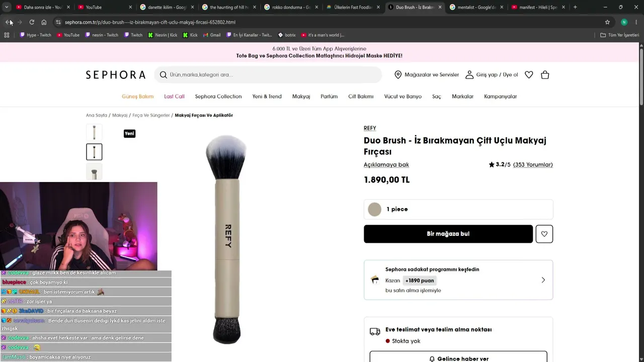644x362 pixels.
Task: Open the 'Parfüm' menu
Action: pyautogui.click(x=329, y=97)
